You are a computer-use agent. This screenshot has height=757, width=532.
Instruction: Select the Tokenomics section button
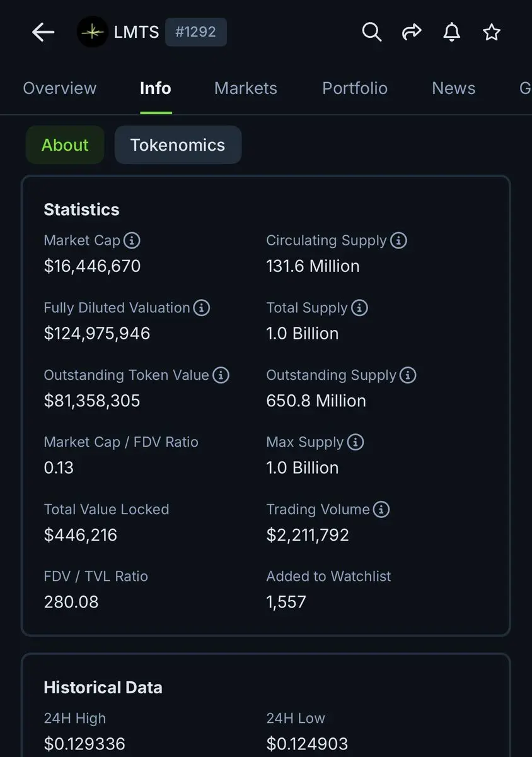178,145
